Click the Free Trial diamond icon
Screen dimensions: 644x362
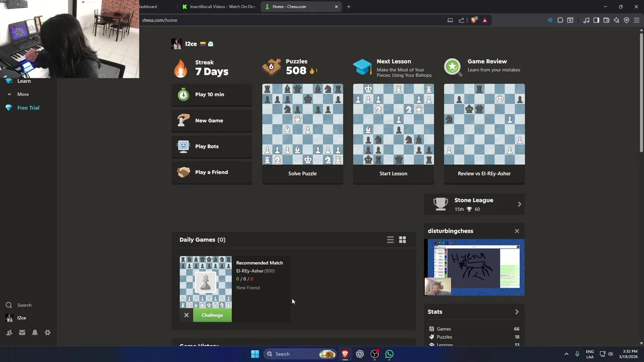click(x=9, y=108)
